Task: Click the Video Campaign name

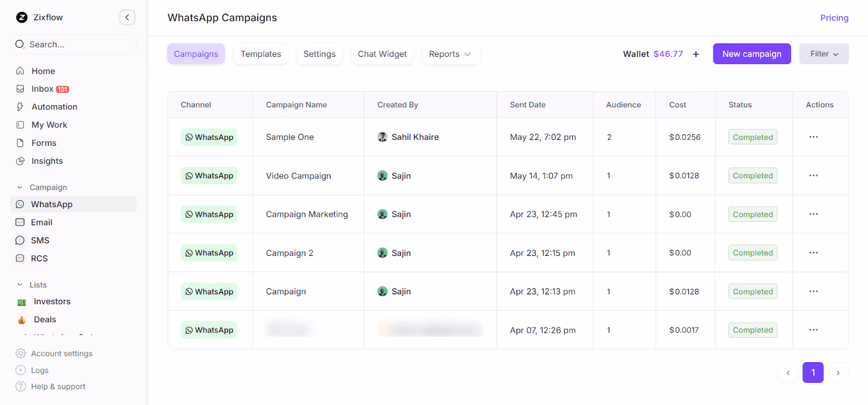Action: click(298, 176)
